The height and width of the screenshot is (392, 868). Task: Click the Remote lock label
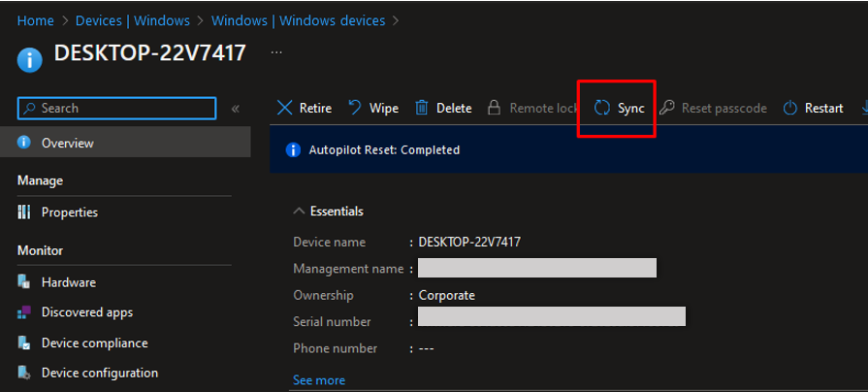tap(544, 108)
